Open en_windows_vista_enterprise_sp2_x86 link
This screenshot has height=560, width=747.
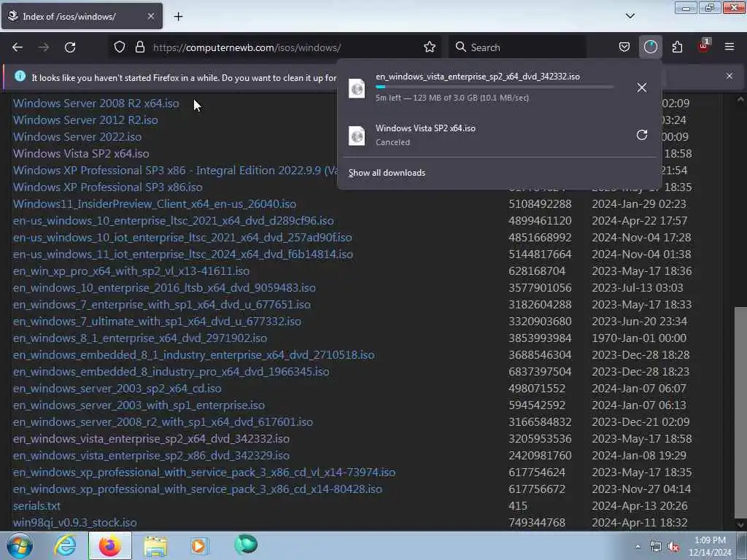coord(151,455)
